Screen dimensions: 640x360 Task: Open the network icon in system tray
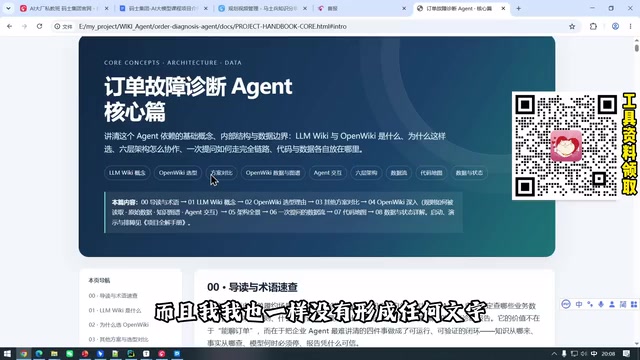574,354
